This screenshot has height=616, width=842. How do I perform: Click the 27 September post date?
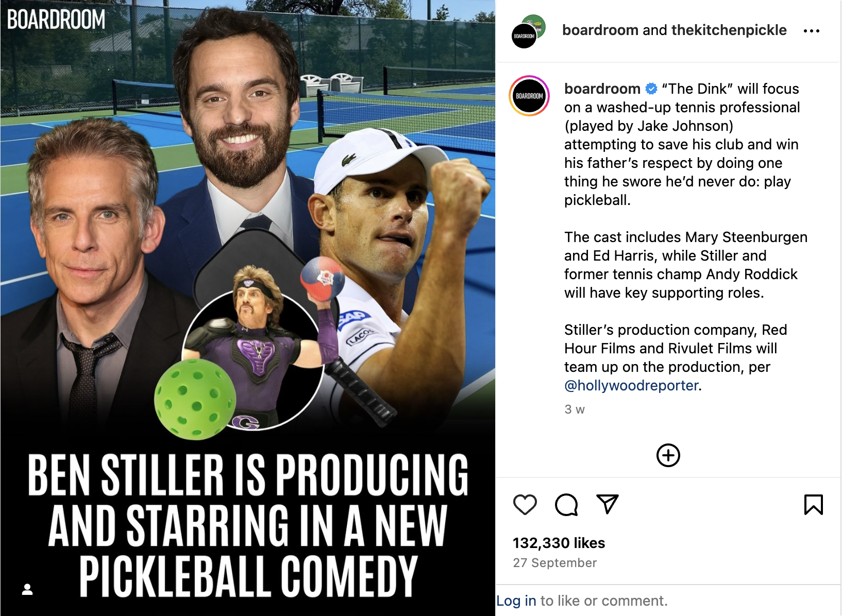(x=554, y=563)
